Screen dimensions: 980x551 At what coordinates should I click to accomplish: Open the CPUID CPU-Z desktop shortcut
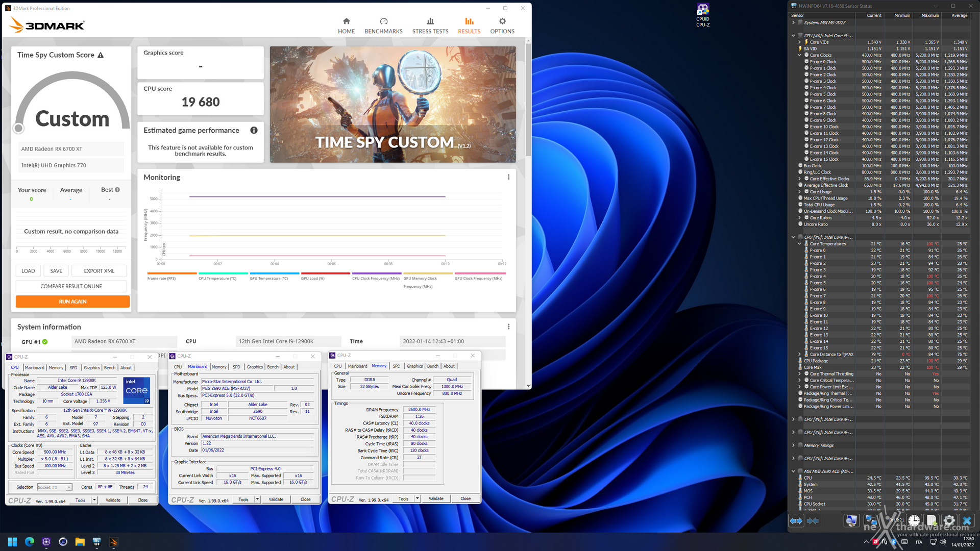tap(703, 15)
